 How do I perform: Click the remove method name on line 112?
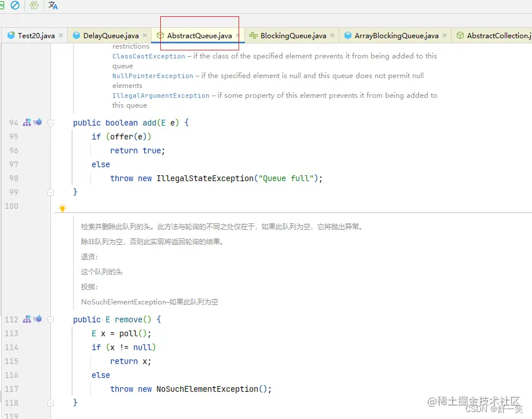pos(129,319)
